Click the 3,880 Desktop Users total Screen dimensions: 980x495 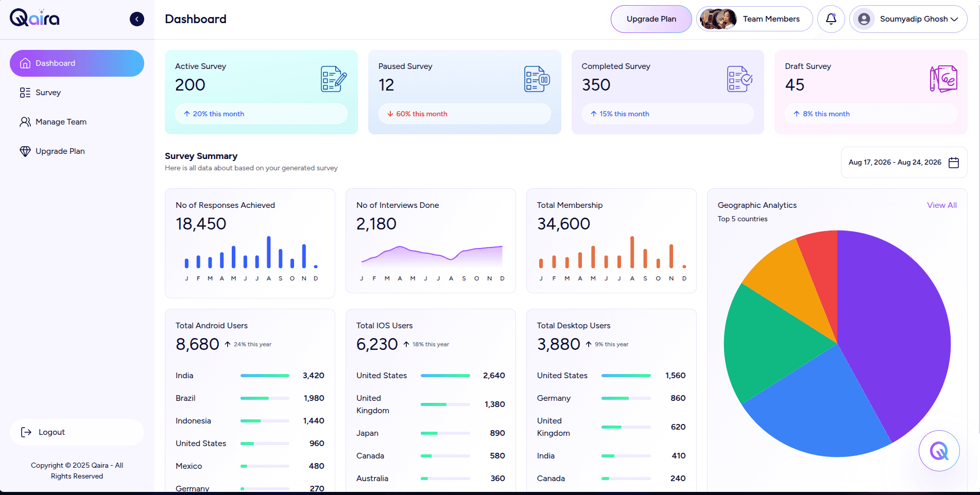click(559, 344)
